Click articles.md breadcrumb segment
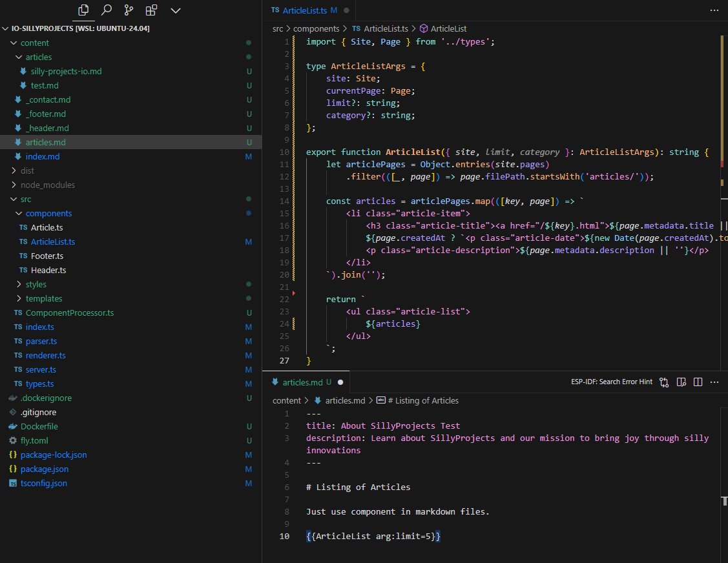The width and height of the screenshot is (728, 563). coord(340,400)
